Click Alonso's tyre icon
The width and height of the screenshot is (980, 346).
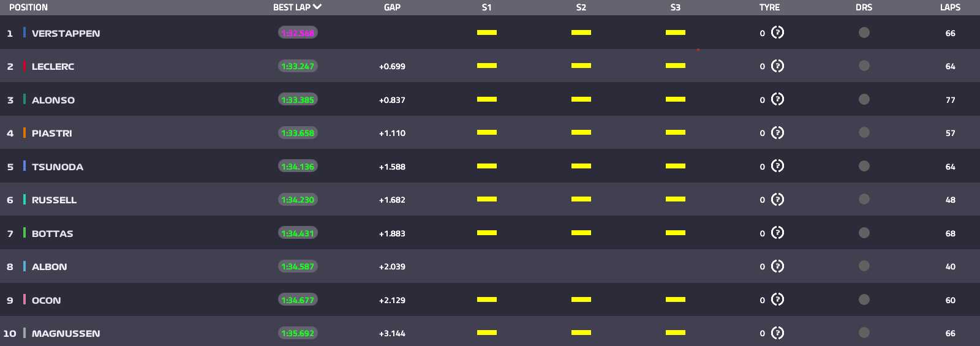tap(777, 99)
